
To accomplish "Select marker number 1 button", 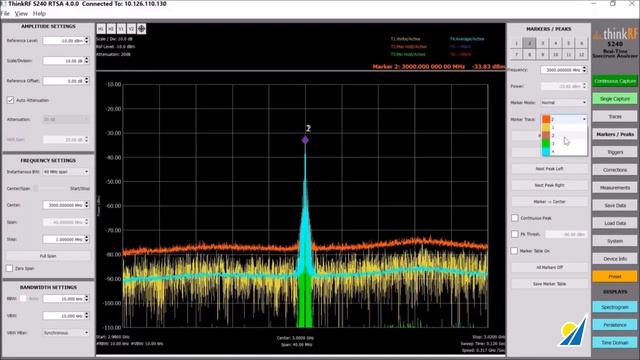I will (516, 43).
